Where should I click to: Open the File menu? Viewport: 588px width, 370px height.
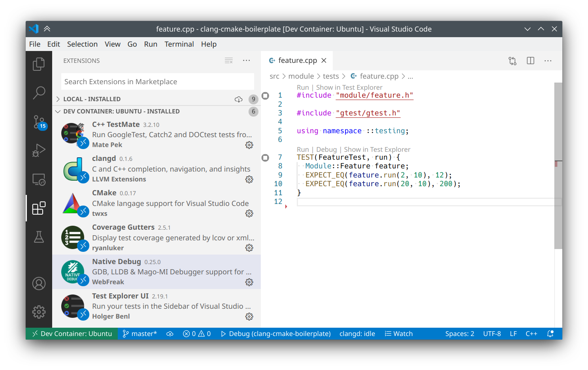tap(35, 44)
